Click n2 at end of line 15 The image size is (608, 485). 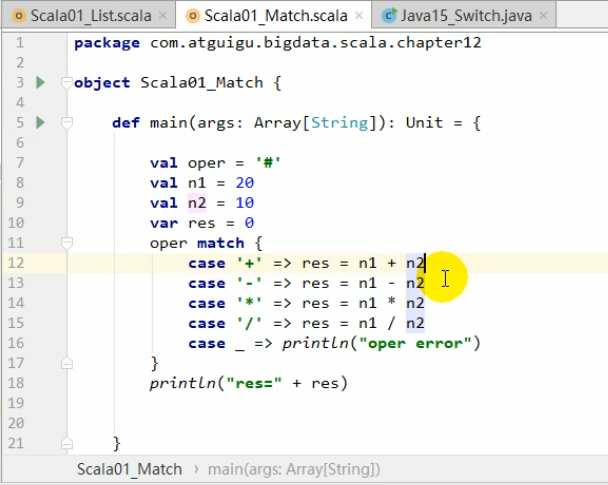pos(415,323)
